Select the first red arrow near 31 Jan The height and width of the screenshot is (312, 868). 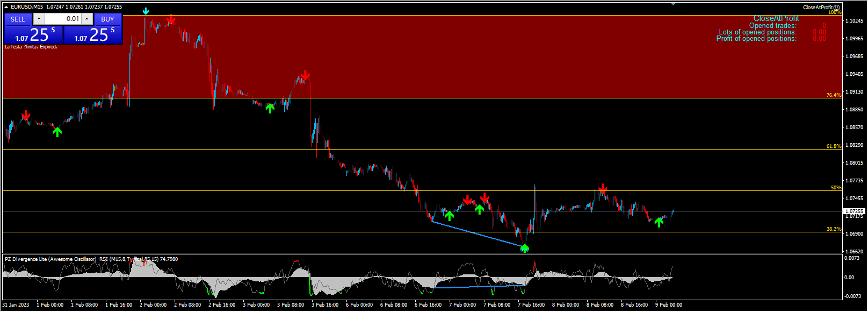[26, 115]
